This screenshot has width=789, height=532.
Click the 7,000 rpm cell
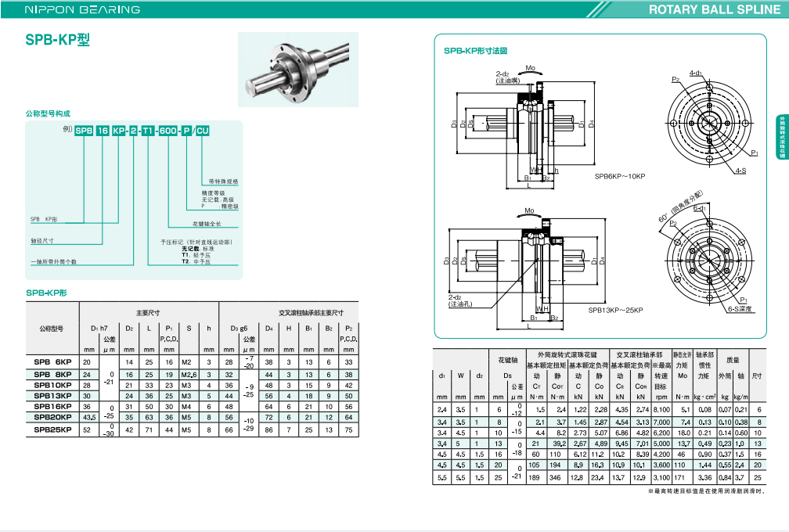click(x=661, y=422)
